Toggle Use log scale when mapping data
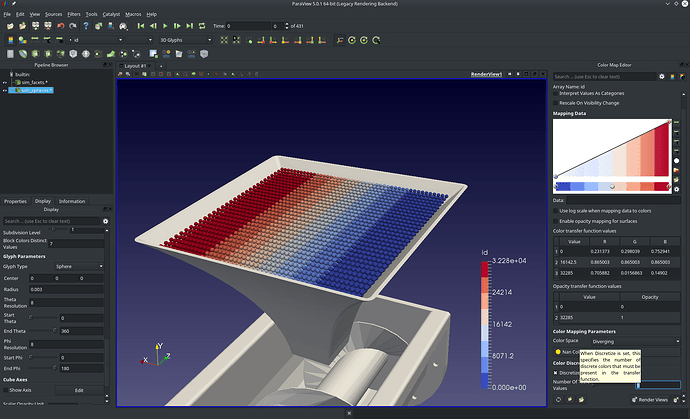The height and width of the screenshot is (419, 690). click(x=557, y=210)
